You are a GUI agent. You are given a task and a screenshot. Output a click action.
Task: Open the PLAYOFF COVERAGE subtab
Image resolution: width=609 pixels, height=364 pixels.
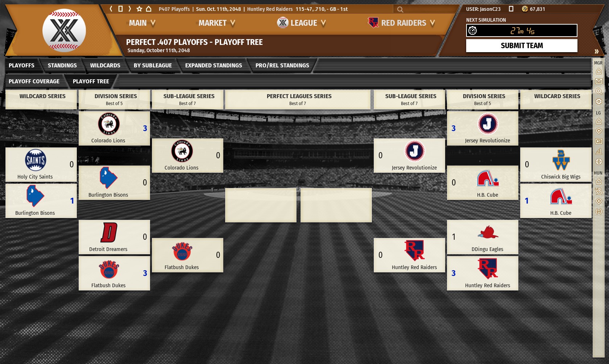tap(34, 81)
